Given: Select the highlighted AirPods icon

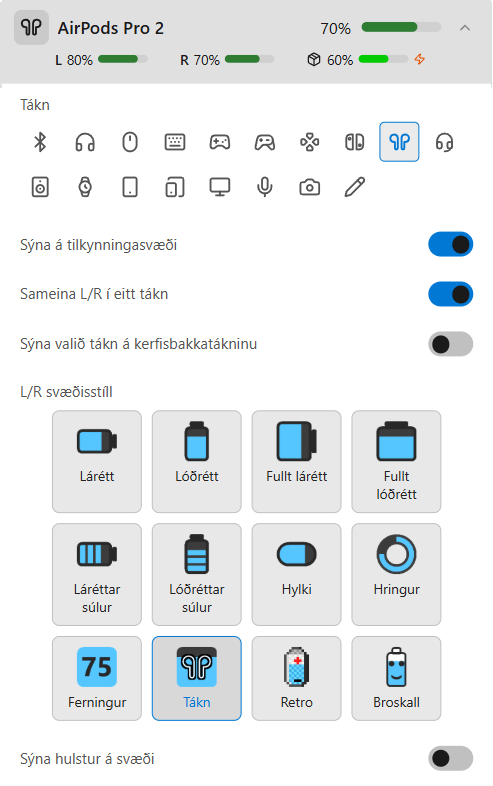Looking at the screenshot, I should pos(399,142).
